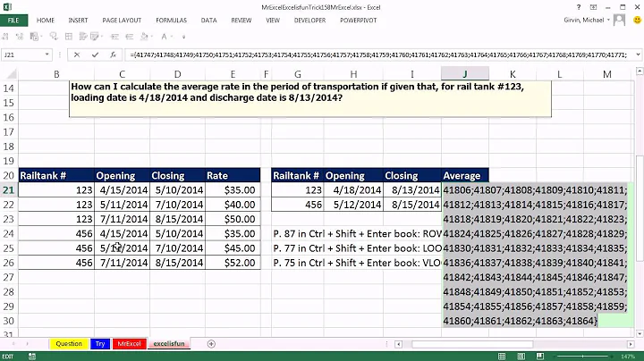
Task: Select column C header
Action: click(122, 74)
